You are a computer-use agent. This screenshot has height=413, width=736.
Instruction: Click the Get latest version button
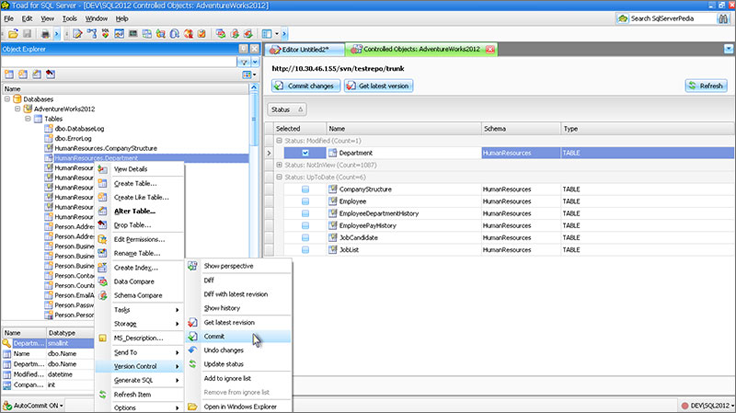coord(378,86)
